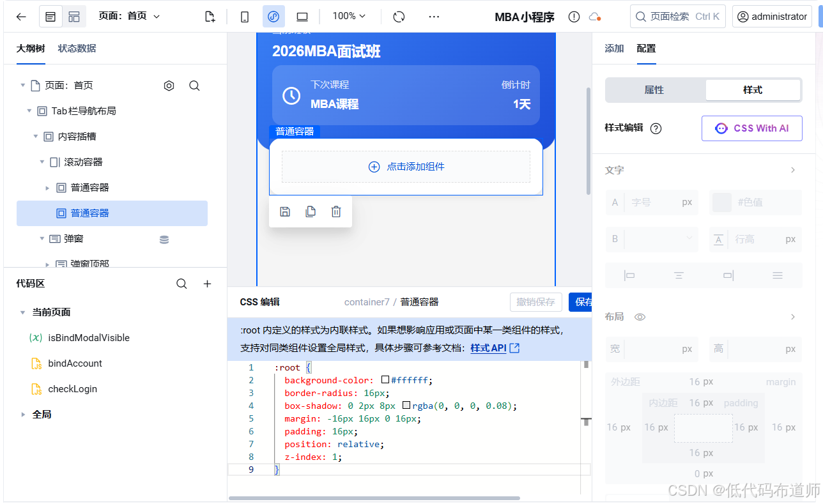Image resolution: width=823 pixels, height=504 pixels.
Task: Click the data binding icon on 弹窗 row
Action: point(164,240)
